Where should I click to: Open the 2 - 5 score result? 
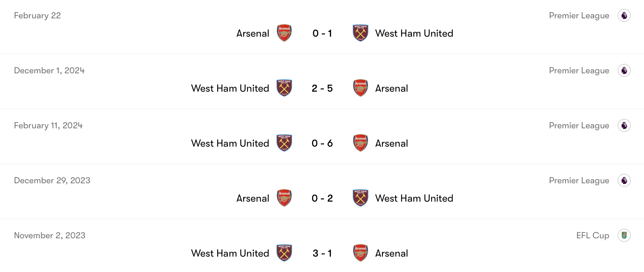[322, 88]
